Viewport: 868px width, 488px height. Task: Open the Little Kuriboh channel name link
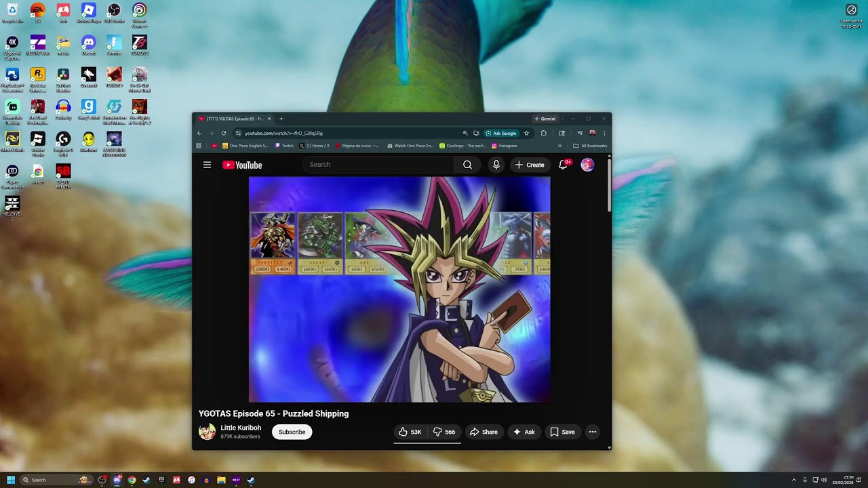pyautogui.click(x=241, y=428)
